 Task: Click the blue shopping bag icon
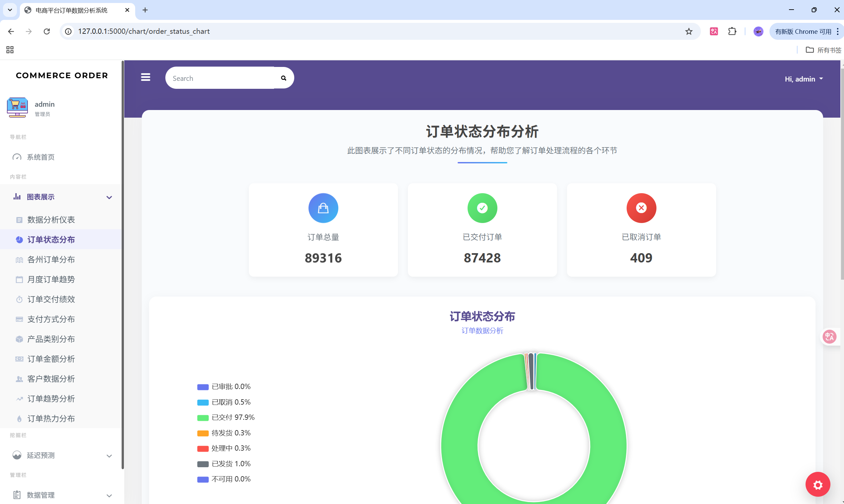(x=323, y=208)
